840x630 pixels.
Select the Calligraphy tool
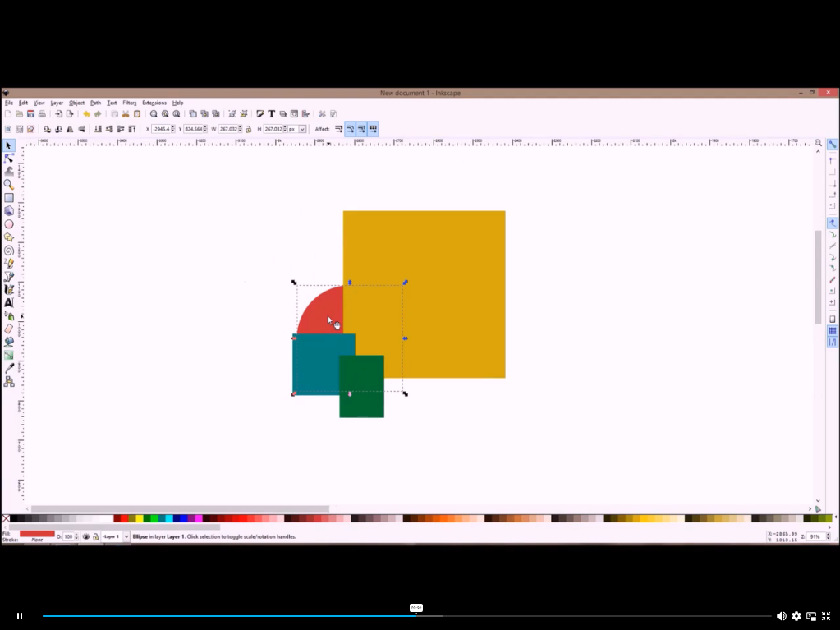pos(8,288)
